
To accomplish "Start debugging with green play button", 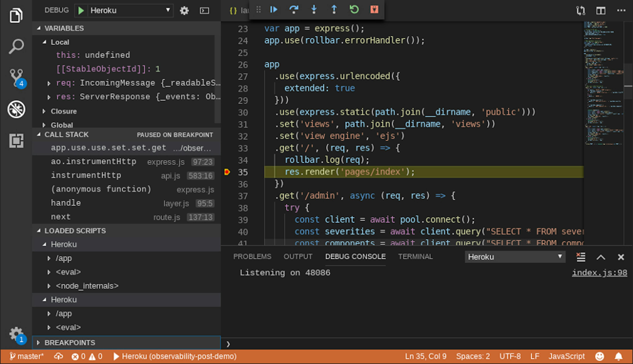I will coord(81,11).
